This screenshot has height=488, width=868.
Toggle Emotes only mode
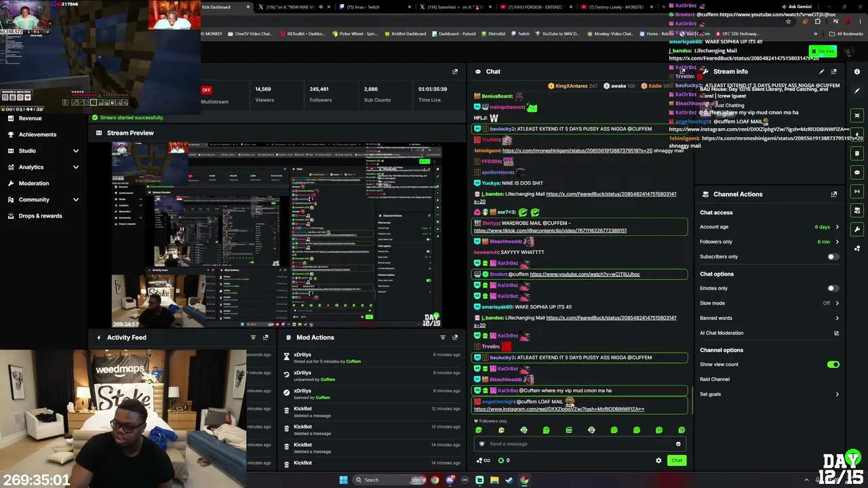(833, 288)
